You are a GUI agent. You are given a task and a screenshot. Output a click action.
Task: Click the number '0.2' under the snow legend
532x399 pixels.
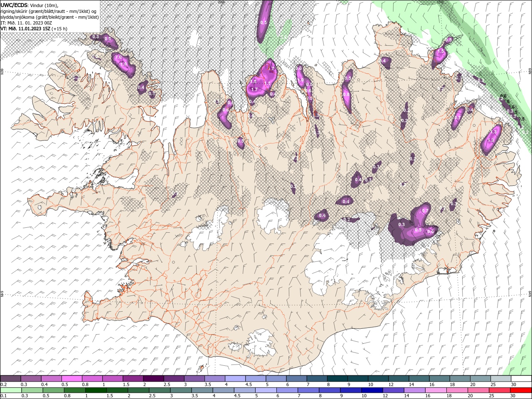point(4,384)
